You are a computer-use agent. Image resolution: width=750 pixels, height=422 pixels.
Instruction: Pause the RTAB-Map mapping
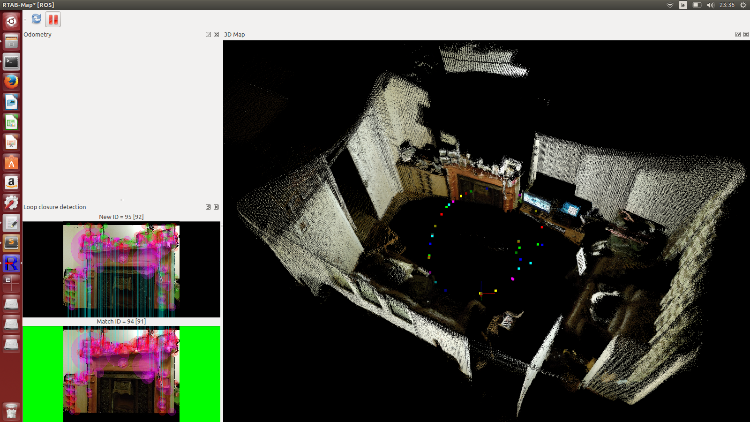click(x=53, y=19)
